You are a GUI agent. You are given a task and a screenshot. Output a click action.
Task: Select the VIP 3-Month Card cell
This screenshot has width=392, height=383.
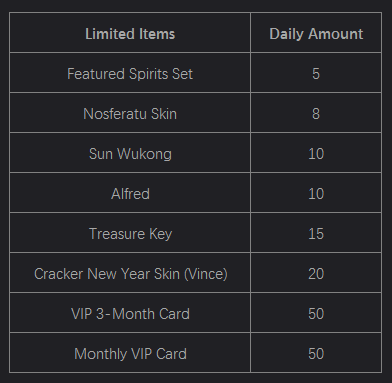(x=130, y=313)
